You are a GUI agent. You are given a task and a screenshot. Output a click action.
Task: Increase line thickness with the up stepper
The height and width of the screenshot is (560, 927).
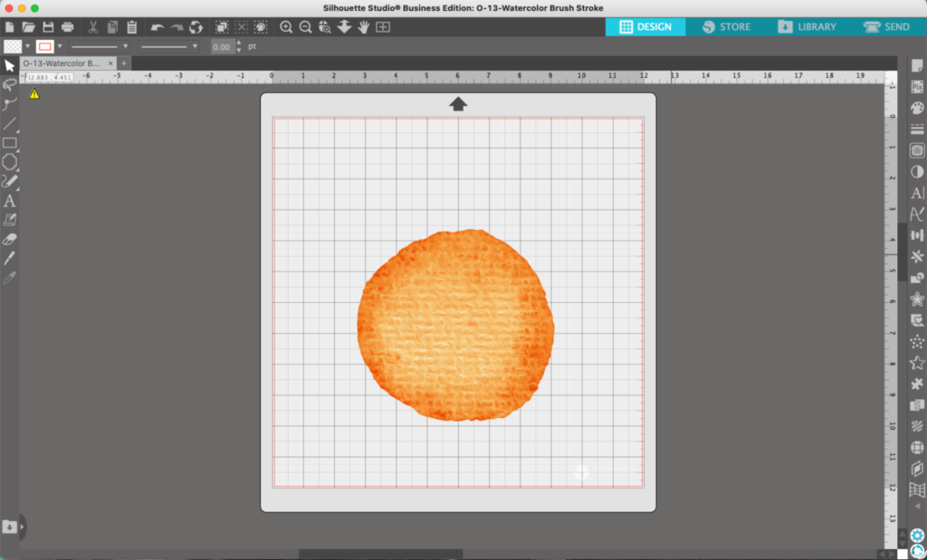(239, 43)
